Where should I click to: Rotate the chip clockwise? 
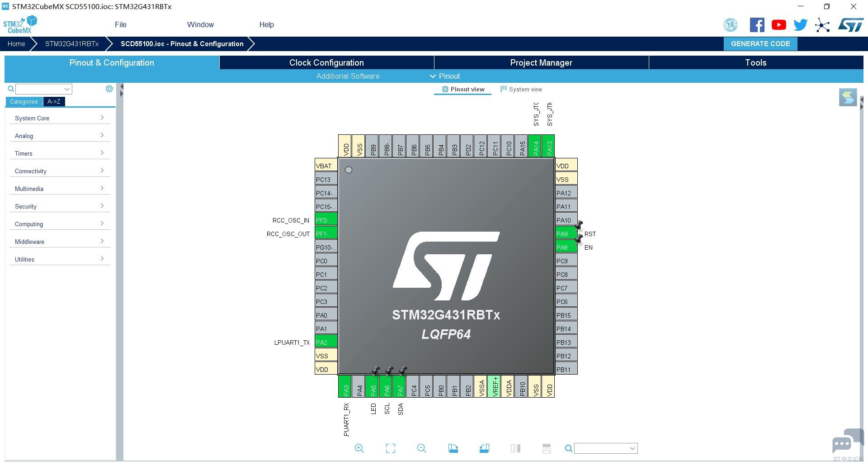point(453,448)
